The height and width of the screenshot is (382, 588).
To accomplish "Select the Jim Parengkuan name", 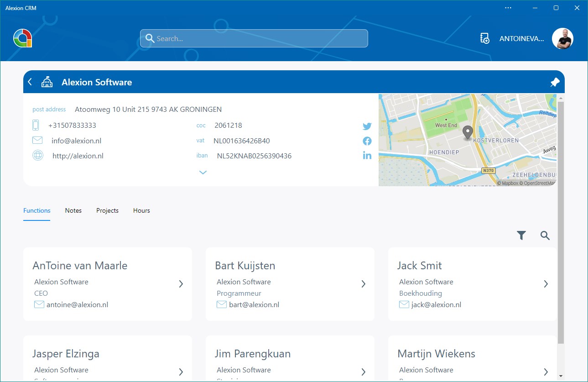I will tap(253, 354).
